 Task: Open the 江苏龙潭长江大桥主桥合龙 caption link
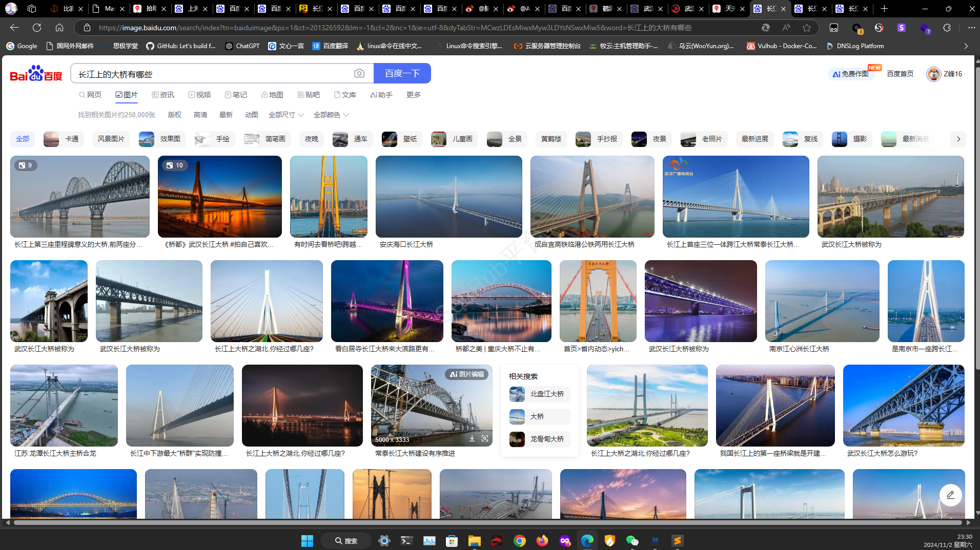pyautogui.click(x=55, y=453)
